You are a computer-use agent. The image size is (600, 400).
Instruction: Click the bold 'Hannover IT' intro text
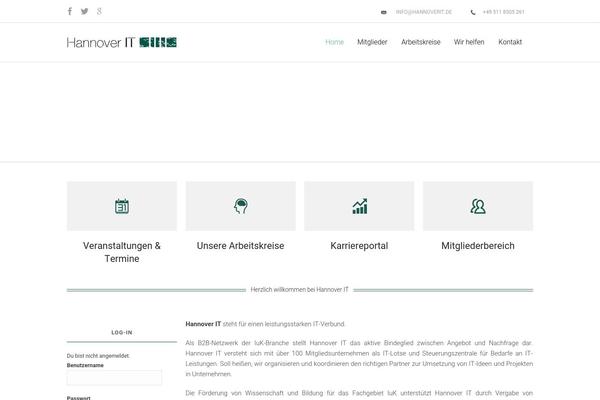203,324
